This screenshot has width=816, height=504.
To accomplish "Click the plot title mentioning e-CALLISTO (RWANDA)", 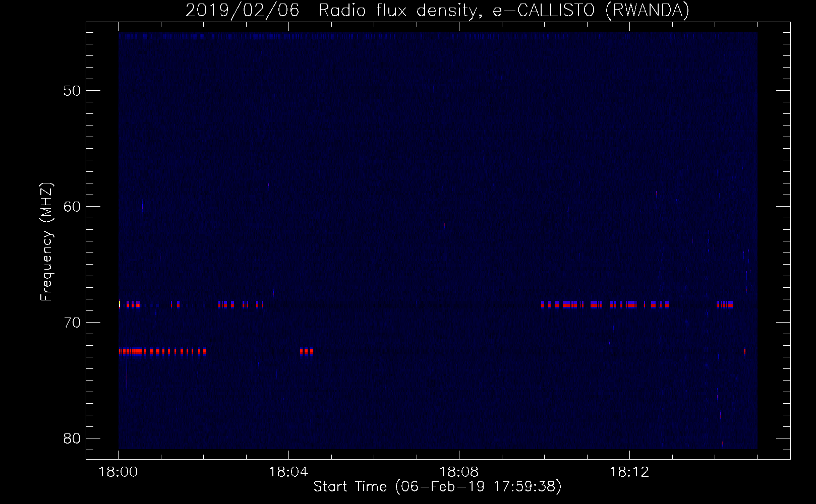I will click(437, 10).
